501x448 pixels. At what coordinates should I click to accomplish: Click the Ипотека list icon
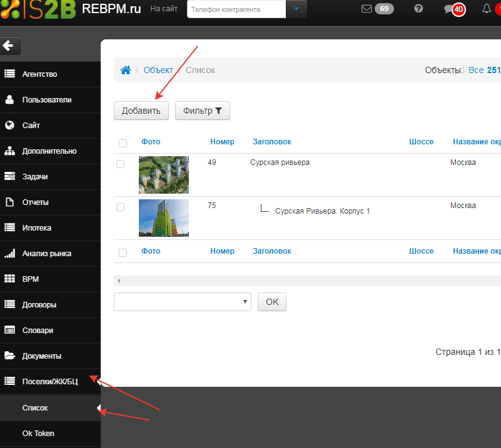point(9,227)
